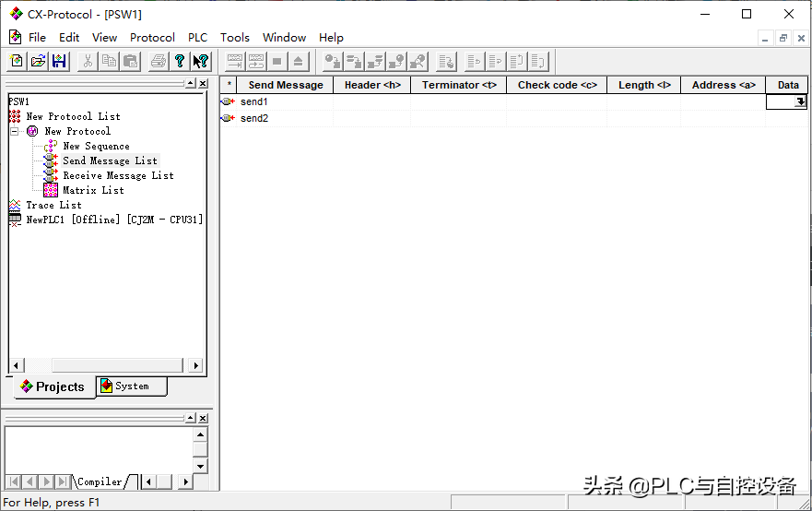Collapse the New Protocol tree node
This screenshot has height=511, width=812.
coord(15,131)
